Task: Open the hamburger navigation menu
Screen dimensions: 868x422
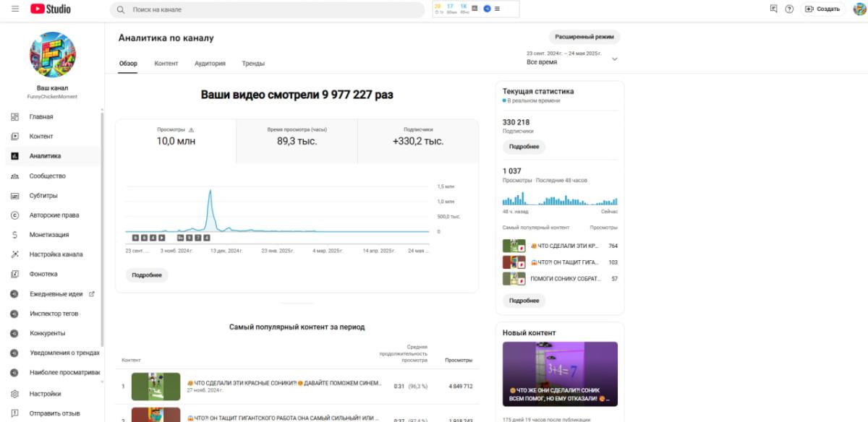Action: [15, 9]
